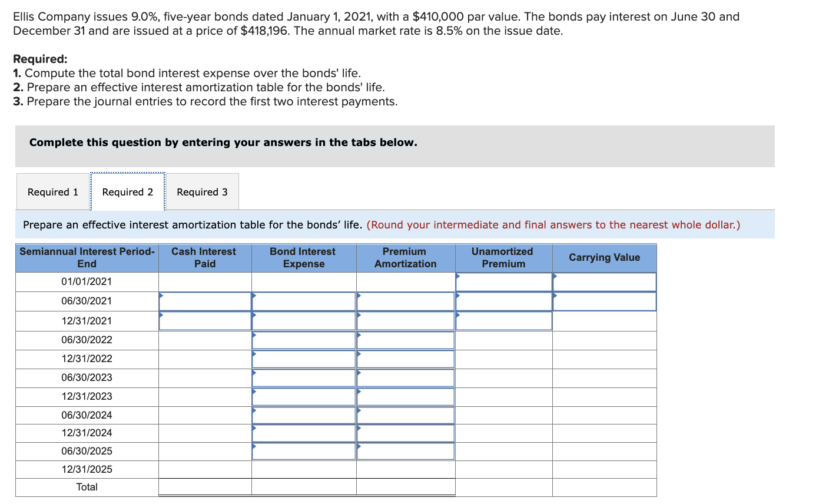
Task: Click Bond Interest Expense cell for 06/30/2025
Action: click(304, 452)
